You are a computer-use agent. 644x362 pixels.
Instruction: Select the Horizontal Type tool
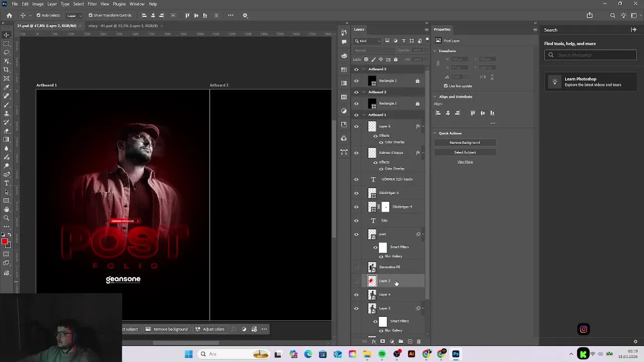click(7, 183)
